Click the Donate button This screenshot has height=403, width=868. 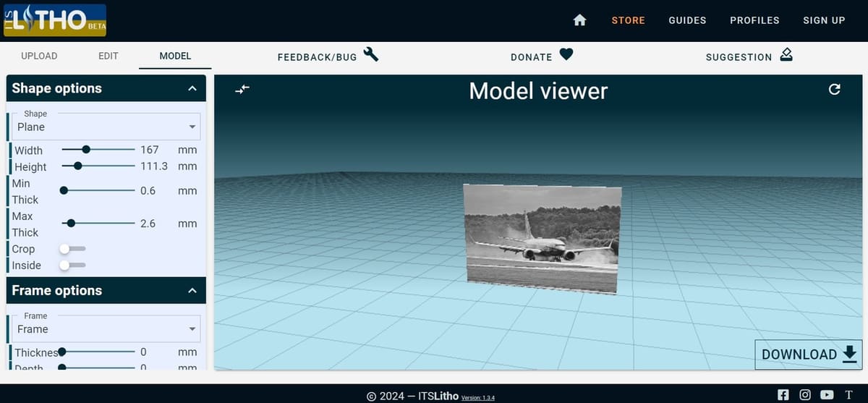542,56
